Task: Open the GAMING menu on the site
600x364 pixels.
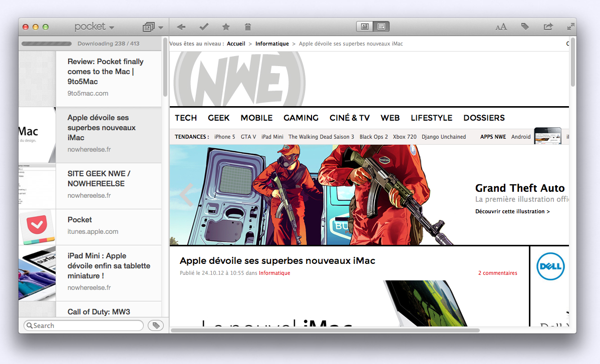Action: [x=301, y=118]
